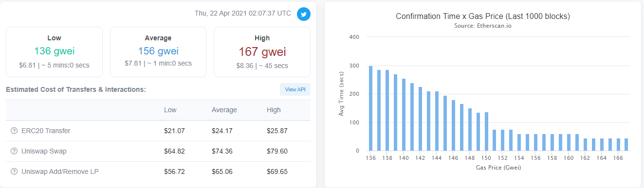Click the High column header
This screenshot has width=644, height=188.
pyautogui.click(x=274, y=110)
